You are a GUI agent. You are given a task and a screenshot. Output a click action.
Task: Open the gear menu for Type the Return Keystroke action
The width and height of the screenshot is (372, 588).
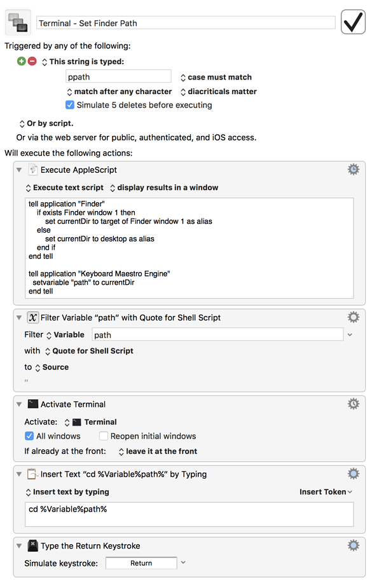pos(354,545)
